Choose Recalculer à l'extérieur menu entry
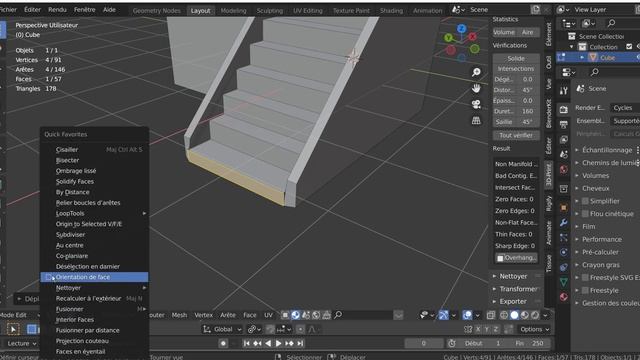Viewport: 640px width, 360px height. point(94,298)
